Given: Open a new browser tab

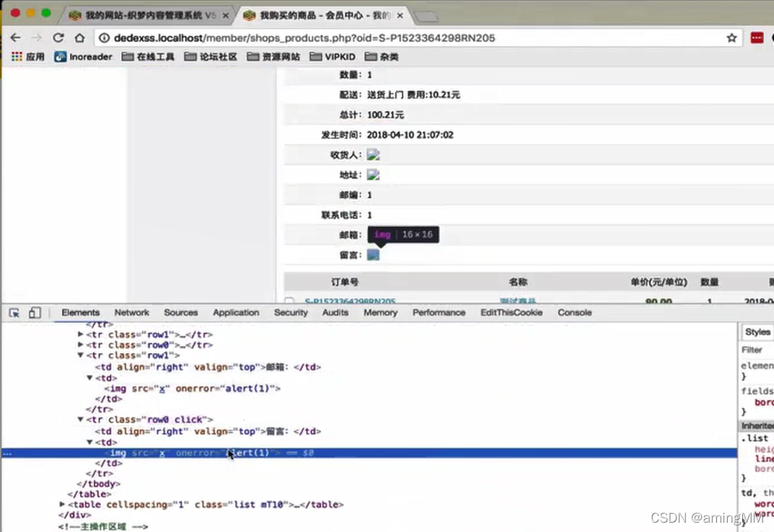Looking at the screenshot, I should coord(426,17).
